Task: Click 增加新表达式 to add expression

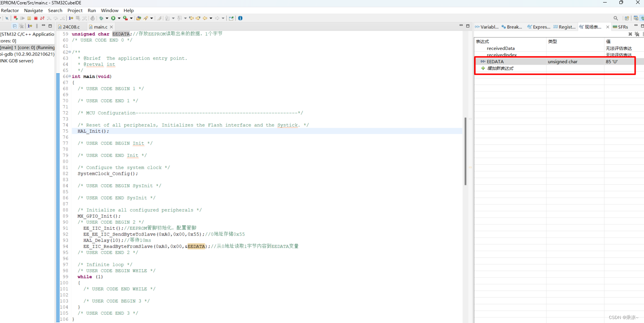Action: pyautogui.click(x=500, y=68)
